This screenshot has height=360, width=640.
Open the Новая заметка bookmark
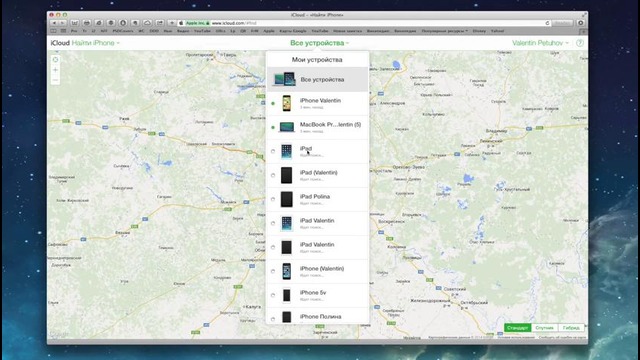pos(347,31)
